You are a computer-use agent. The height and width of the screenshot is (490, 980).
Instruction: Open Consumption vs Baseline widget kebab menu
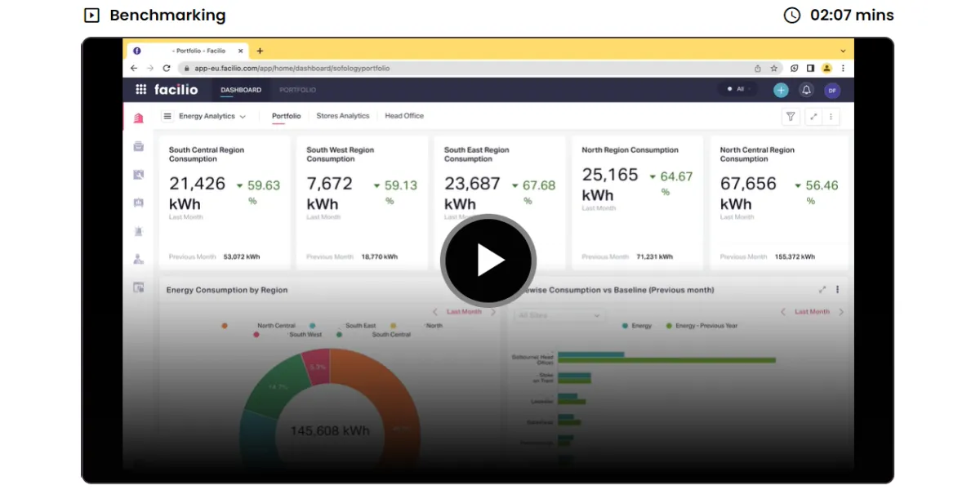(837, 289)
